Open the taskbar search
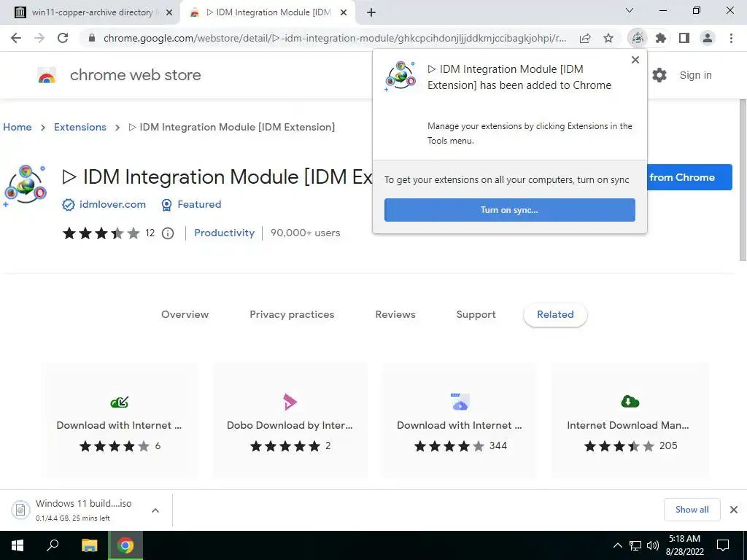Screen dimensions: 747x560 point(53,545)
